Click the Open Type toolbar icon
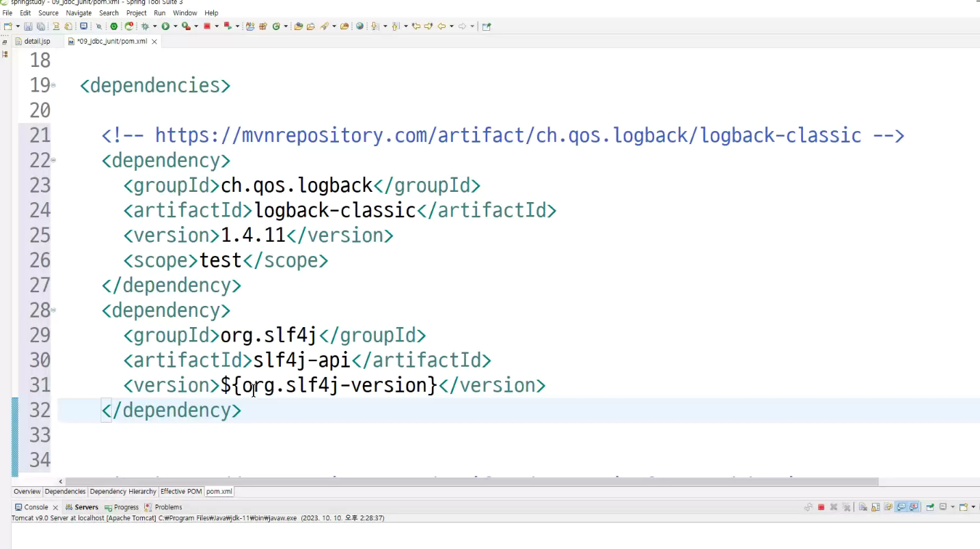Screen dimensions: 980x549 pos(298,26)
